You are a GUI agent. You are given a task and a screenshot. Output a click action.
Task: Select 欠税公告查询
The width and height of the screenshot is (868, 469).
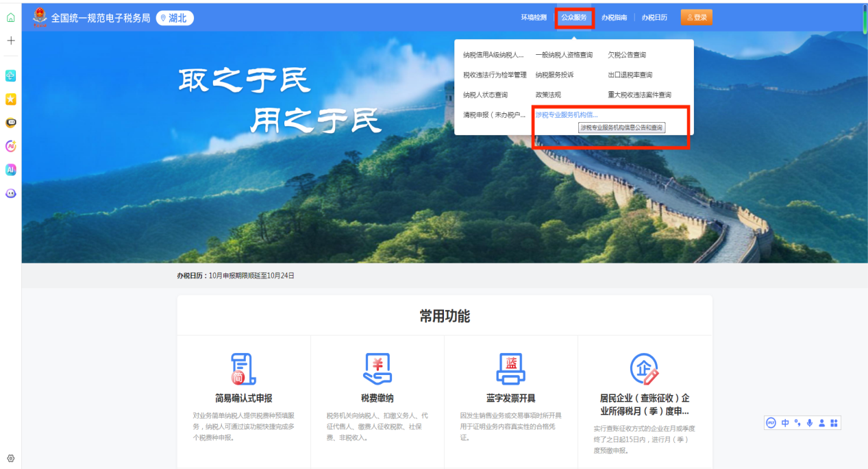pyautogui.click(x=627, y=55)
